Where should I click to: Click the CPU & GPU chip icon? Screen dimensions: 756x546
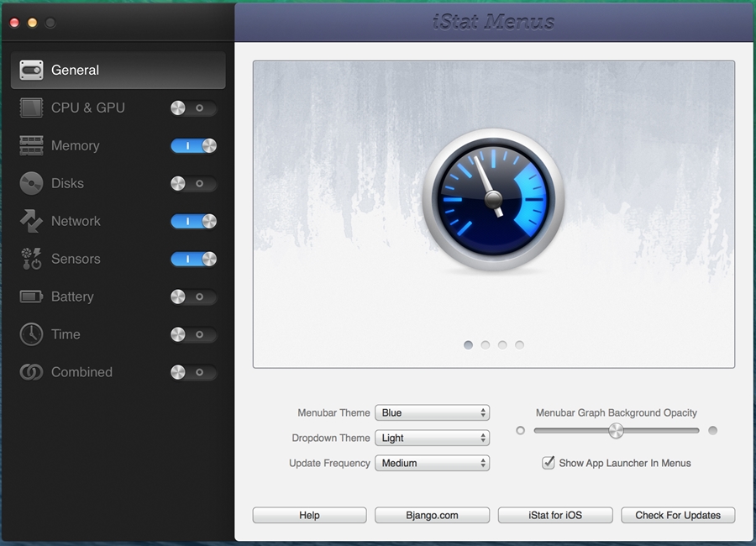(31, 108)
